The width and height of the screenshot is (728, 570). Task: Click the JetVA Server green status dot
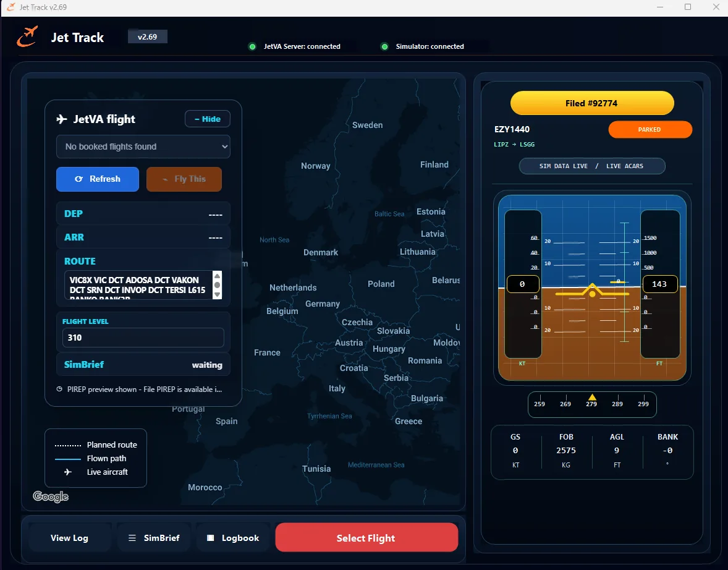point(253,46)
